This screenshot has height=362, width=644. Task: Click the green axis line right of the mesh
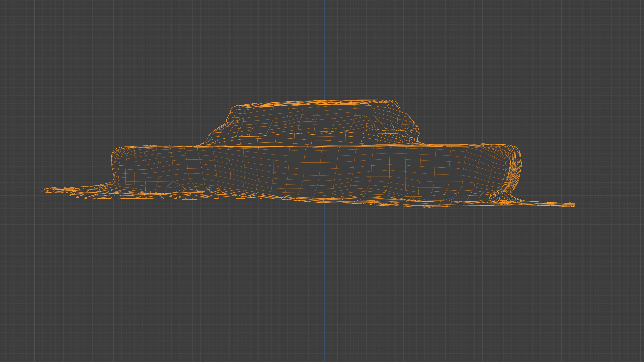(587, 156)
